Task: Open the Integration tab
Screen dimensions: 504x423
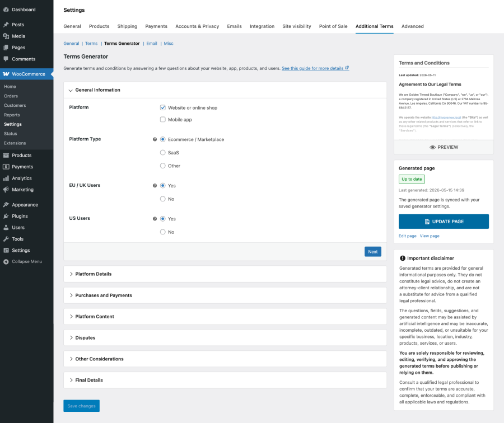Action: [x=262, y=26]
